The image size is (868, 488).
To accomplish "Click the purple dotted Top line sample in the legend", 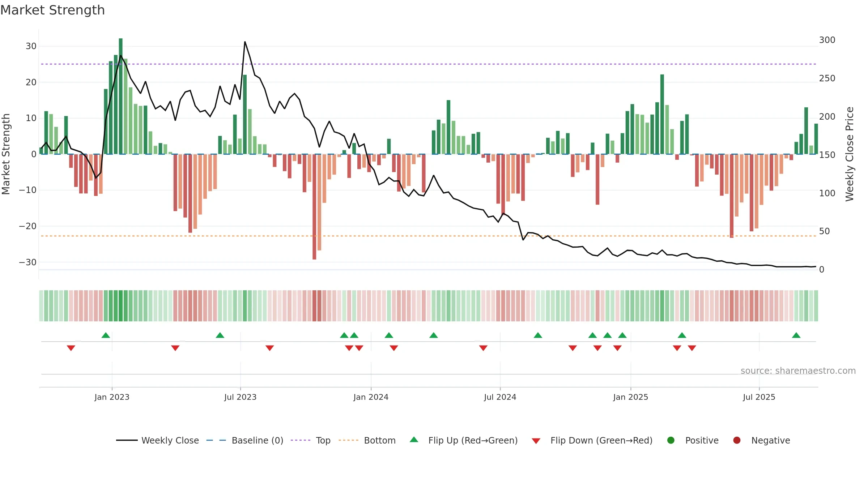I will [x=301, y=440].
